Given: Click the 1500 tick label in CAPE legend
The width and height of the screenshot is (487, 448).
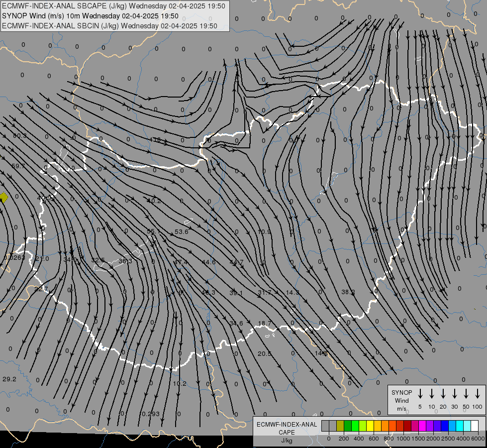Looking at the screenshot, I should coord(418,439).
